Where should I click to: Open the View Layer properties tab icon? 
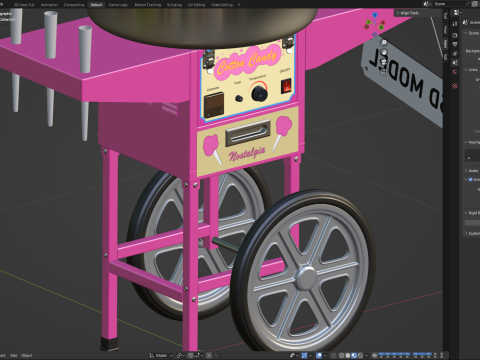pyautogui.click(x=455, y=53)
